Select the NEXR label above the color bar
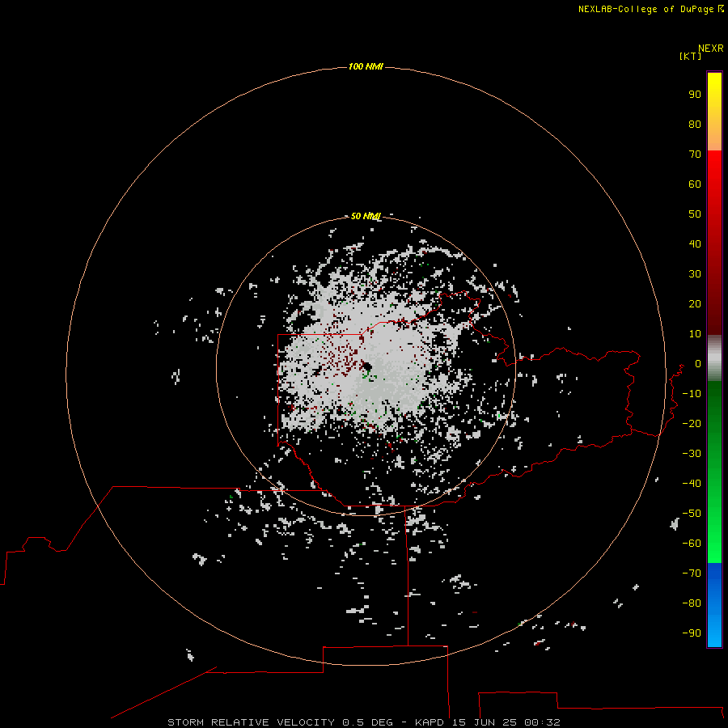This screenshot has width=728, height=728. pyautogui.click(x=711, y=49)
